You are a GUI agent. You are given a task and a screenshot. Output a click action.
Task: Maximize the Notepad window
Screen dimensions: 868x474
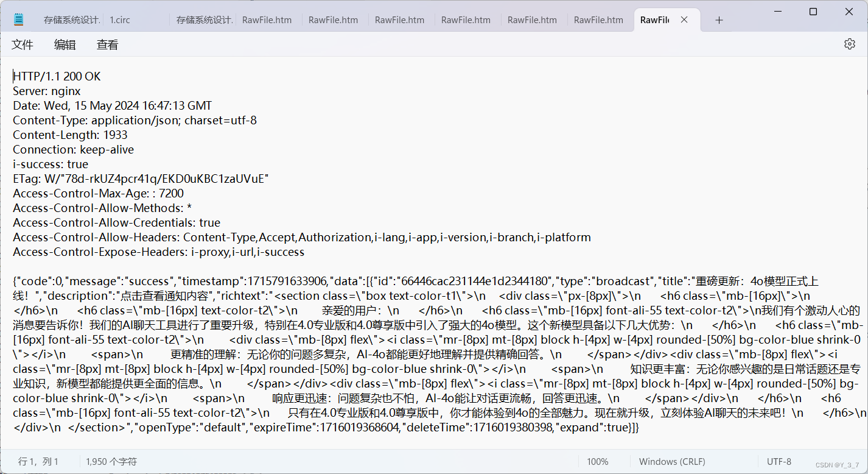tap(813, 12)
